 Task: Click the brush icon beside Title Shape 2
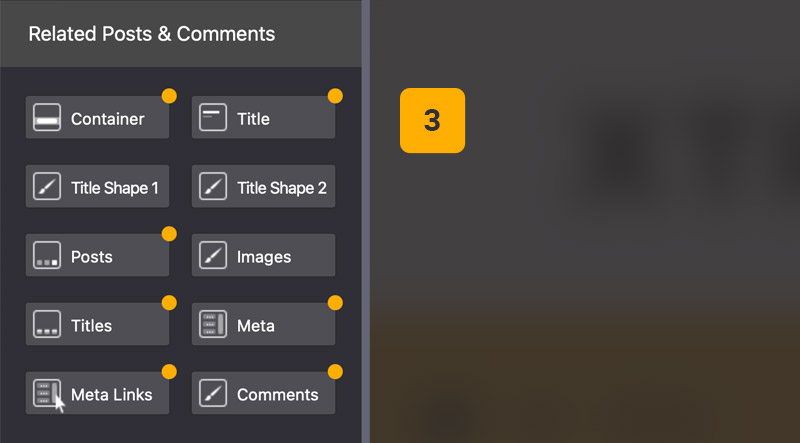[213, 187]
